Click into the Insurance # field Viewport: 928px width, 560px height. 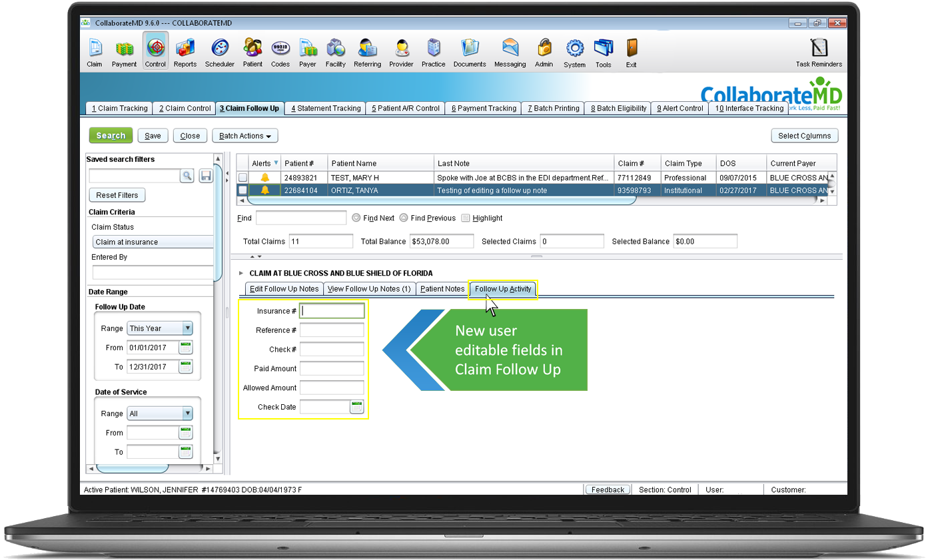[x=332, y=311]
